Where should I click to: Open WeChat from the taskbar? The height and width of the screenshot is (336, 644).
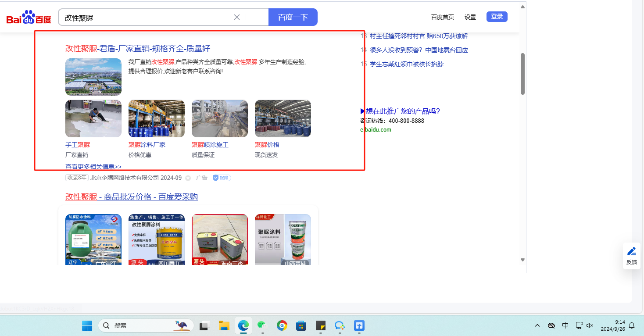pyautogui.click(x=262, y=326)
